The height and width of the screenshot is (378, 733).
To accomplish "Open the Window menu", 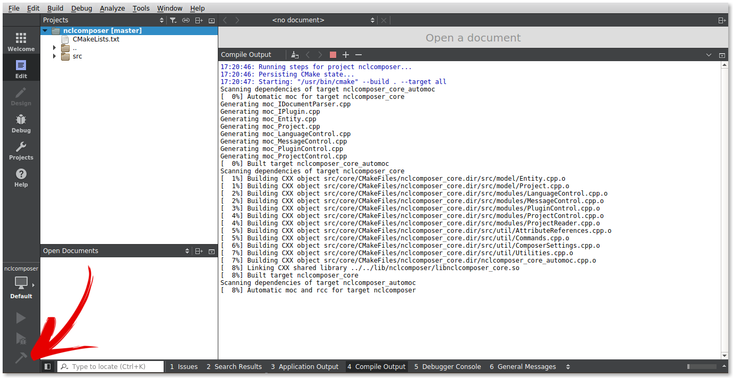I will pyautogui.click(x=170, y=8).
